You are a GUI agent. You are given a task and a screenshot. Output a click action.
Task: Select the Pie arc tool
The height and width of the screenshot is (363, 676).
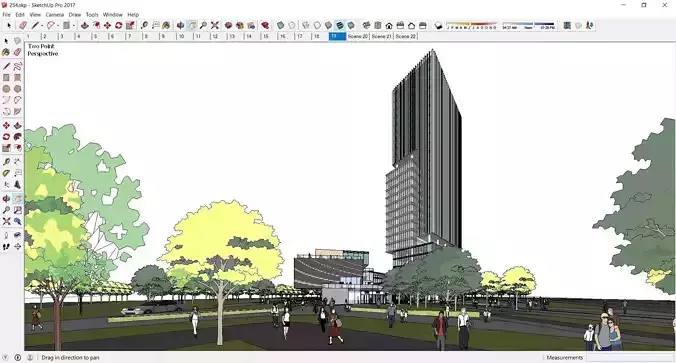click(17, 111)
